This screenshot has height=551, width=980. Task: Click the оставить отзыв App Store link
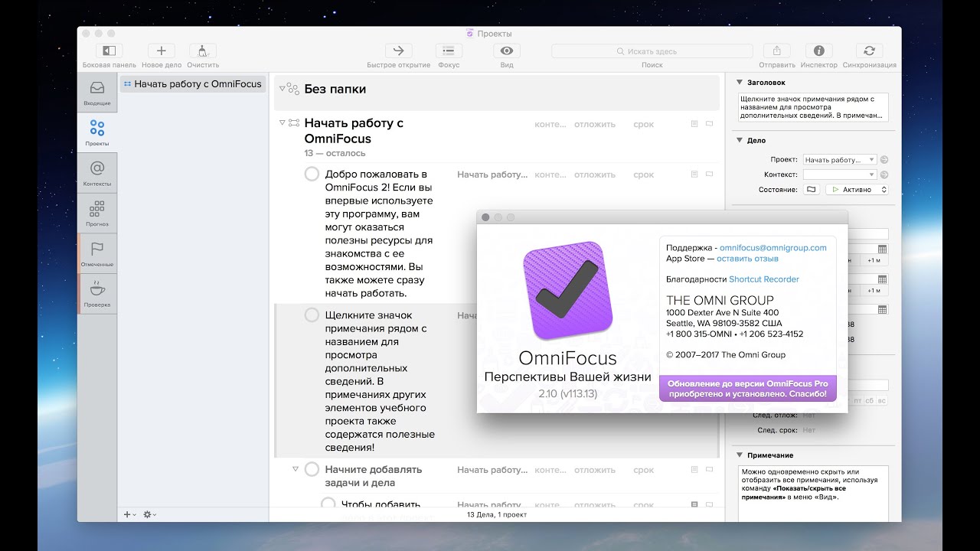[x=747, y=259]
